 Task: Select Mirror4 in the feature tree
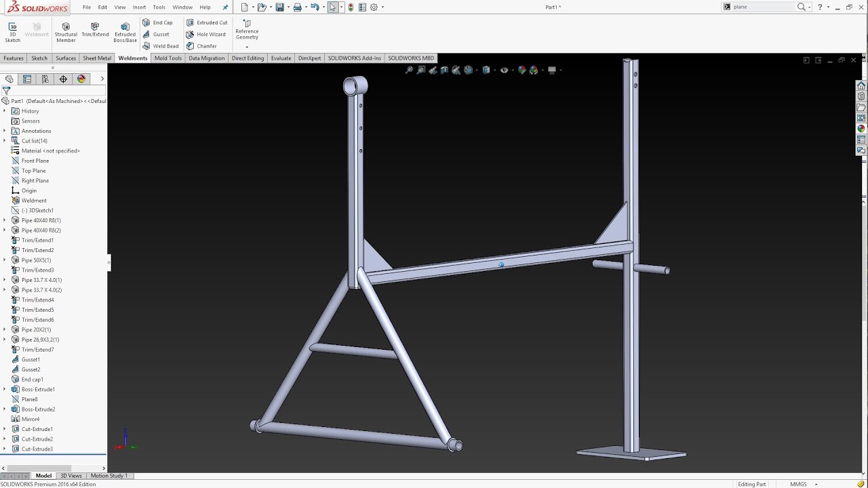[31, 420]
